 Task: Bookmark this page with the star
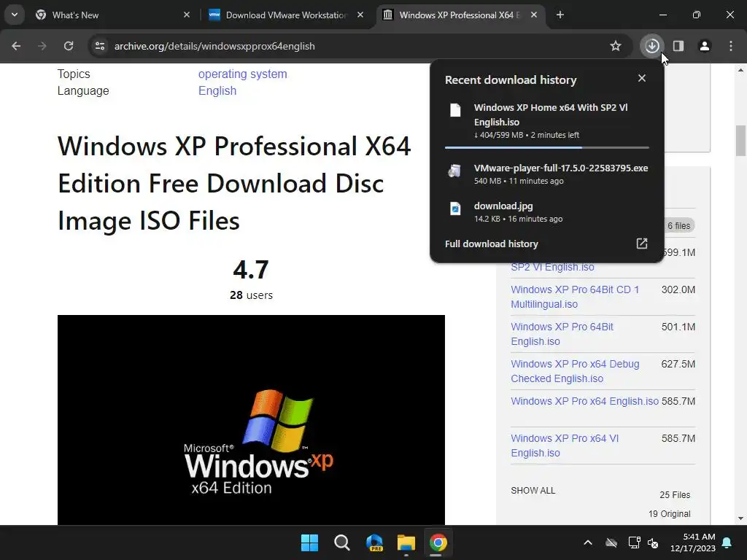616,46
